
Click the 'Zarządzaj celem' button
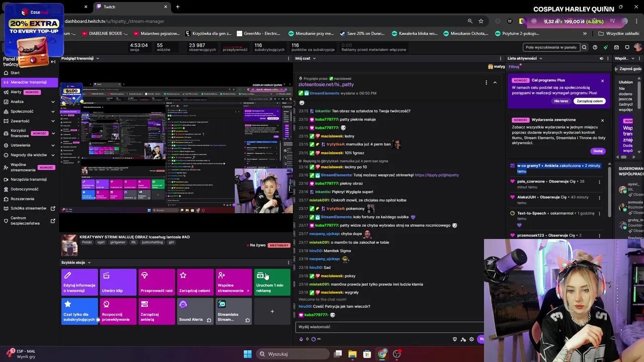[590, 101]
